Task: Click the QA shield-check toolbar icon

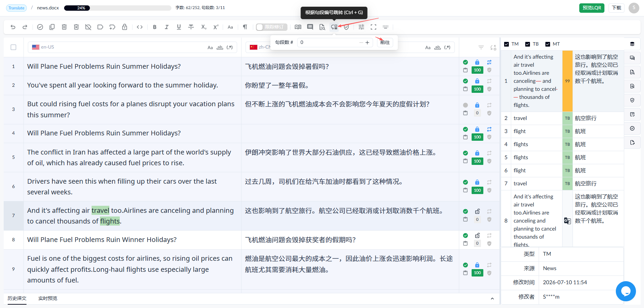Action: tap(346, 27)
